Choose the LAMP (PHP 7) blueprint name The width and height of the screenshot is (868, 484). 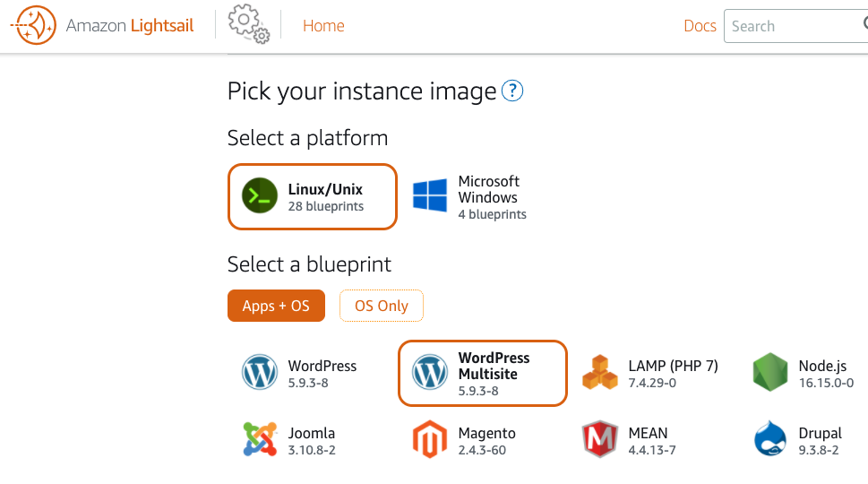pos(673,366)
